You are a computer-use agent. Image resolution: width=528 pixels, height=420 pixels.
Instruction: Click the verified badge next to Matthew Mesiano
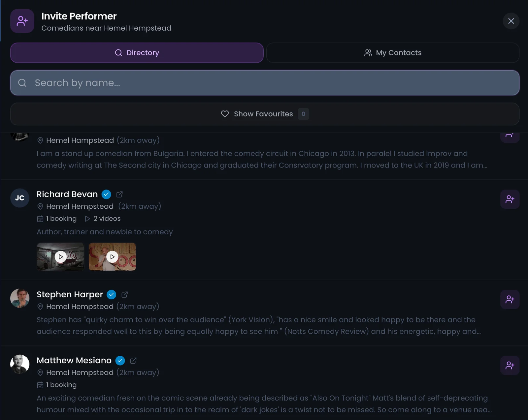120,361
